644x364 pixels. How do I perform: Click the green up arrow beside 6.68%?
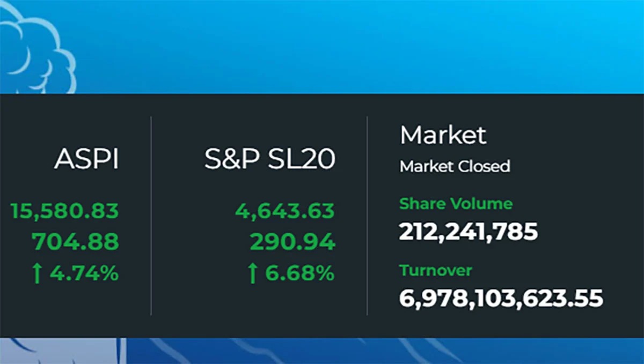[x=253, y=274]
